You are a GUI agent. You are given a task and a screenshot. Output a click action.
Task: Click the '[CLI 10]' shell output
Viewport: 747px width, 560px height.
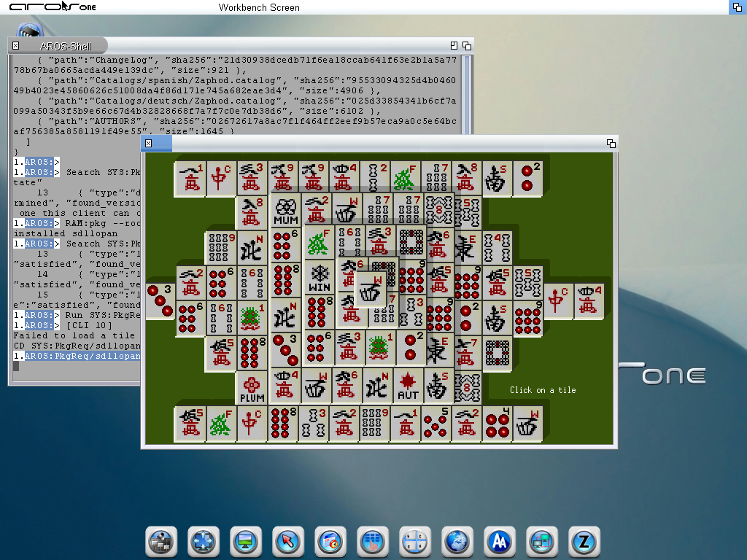(x=89, y=325)
